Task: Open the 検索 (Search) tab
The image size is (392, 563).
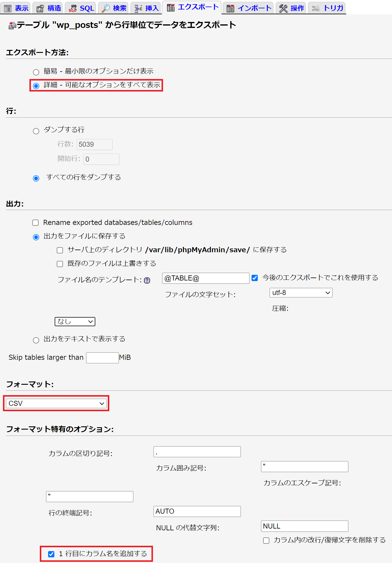Action: pyautogui.click(x=114, y=8)
